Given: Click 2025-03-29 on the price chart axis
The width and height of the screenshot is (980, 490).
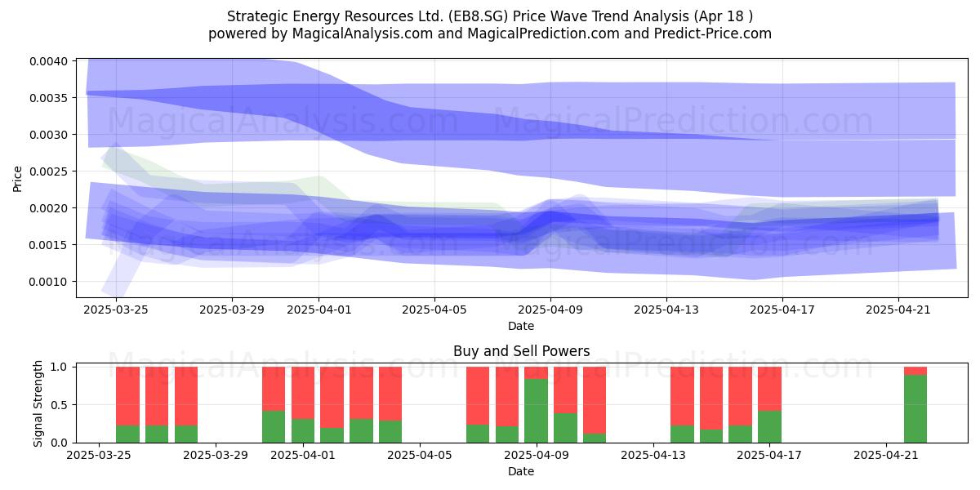Looking at the screenshot, I should point(232,310).
